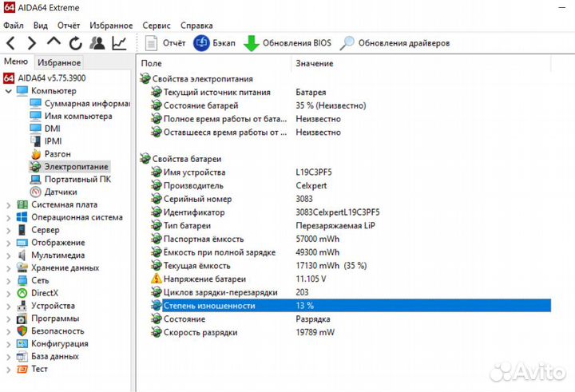Click the DirectX Xbox icon
575x392 pixels.
[22, 293]
